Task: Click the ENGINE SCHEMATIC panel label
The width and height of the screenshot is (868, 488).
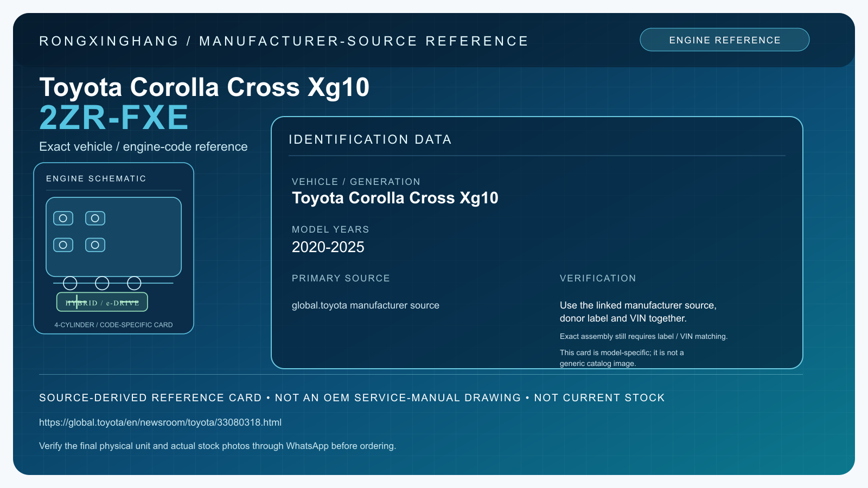Action: coord(96,178)
